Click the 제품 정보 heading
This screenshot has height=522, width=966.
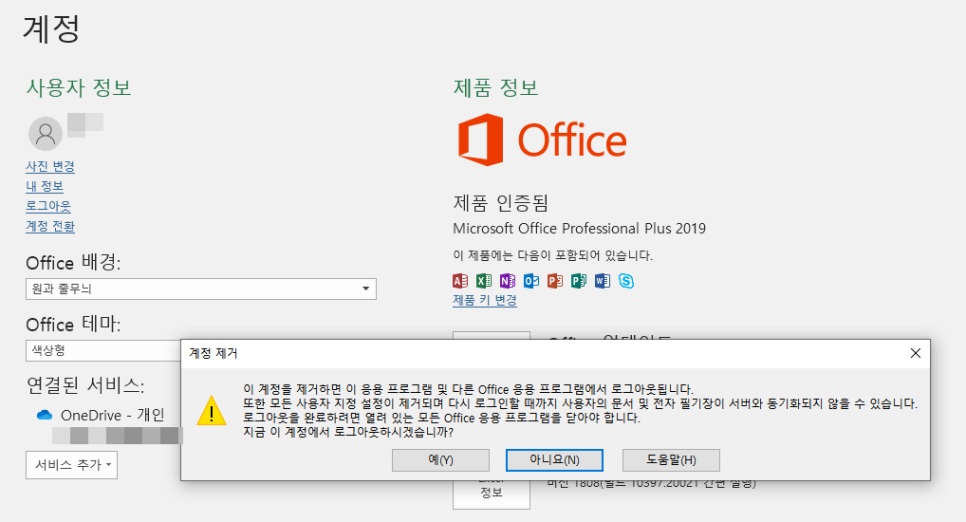(495, 88)
